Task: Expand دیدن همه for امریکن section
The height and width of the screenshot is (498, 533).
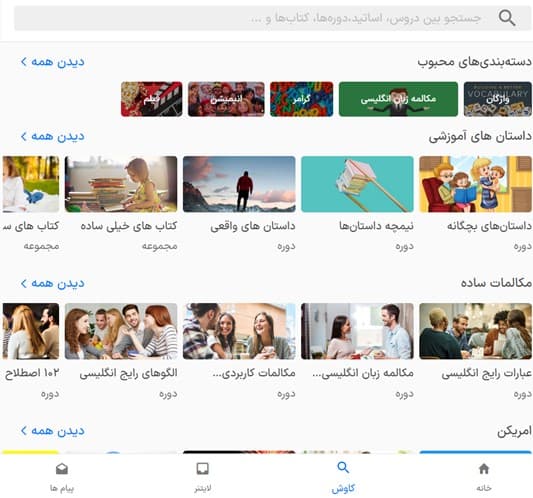Action: 52,431
